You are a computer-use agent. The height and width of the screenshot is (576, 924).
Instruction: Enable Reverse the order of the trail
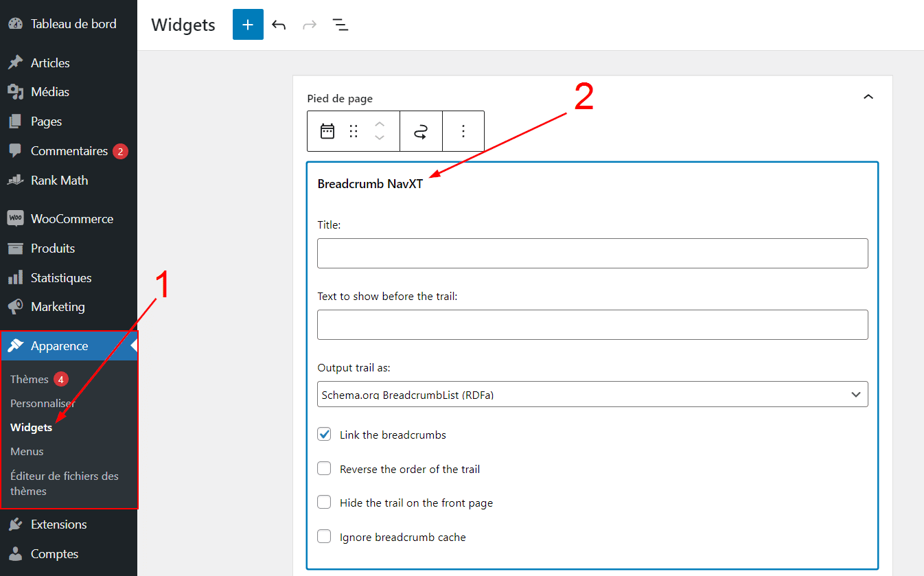pyautogui.click(x=324, y=469)
